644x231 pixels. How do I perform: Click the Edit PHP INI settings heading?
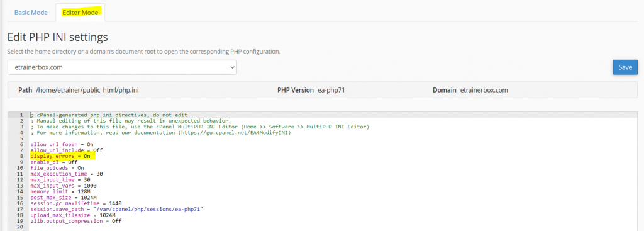tap(57, 37)
